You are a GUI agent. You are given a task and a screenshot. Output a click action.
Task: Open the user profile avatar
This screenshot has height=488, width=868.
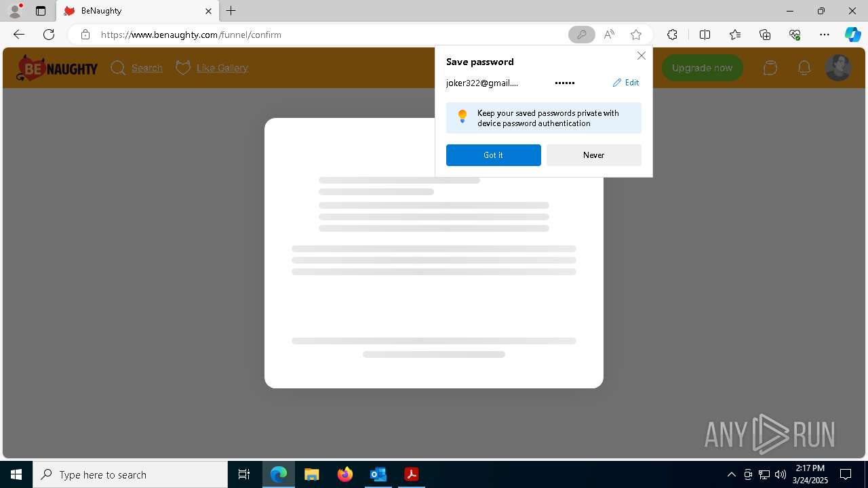(x=837, y=68)
